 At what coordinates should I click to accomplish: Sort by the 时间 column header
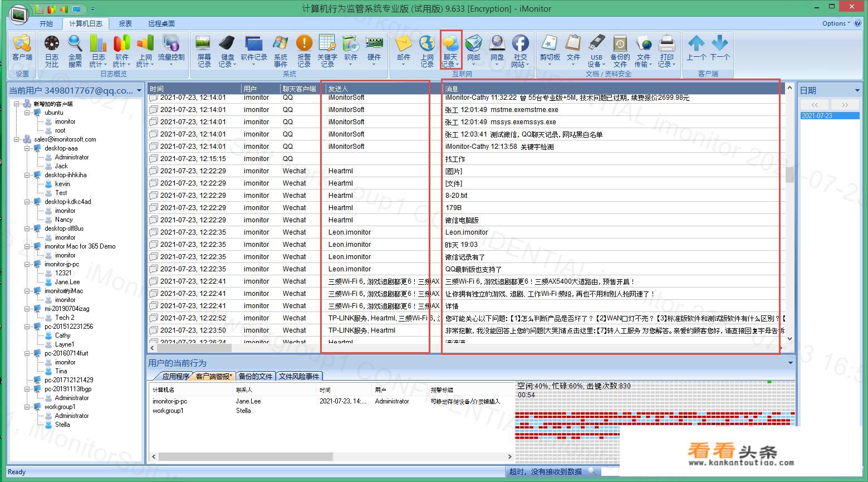[x=194, y=89]
